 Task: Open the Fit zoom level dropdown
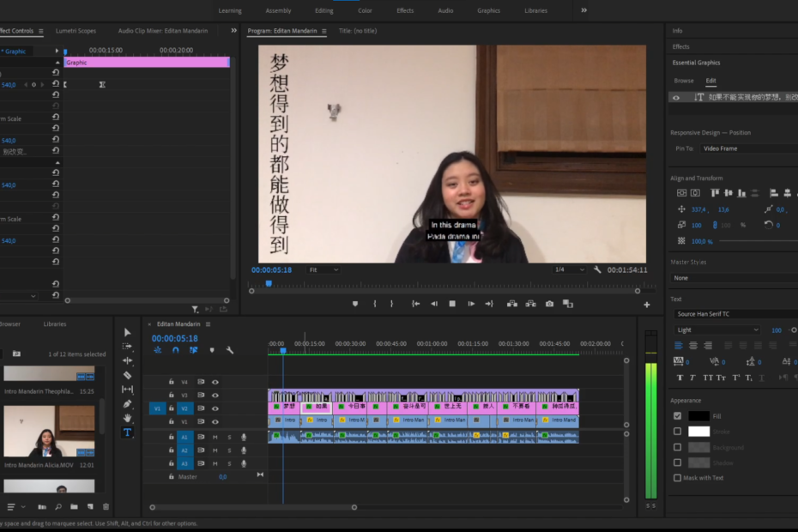pos(323,269)
